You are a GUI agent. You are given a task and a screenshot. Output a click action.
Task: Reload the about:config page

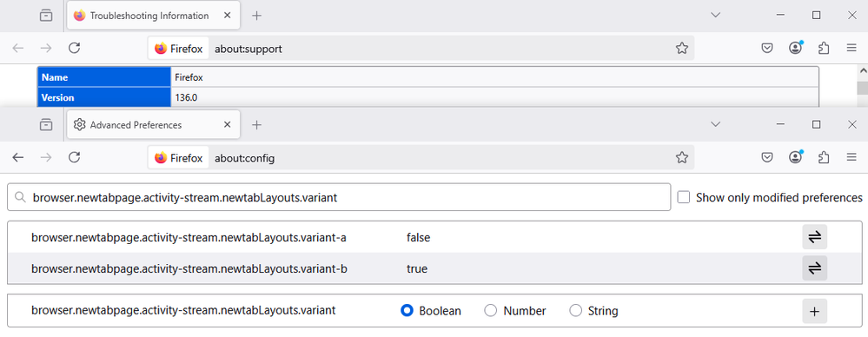coord(74,158)
